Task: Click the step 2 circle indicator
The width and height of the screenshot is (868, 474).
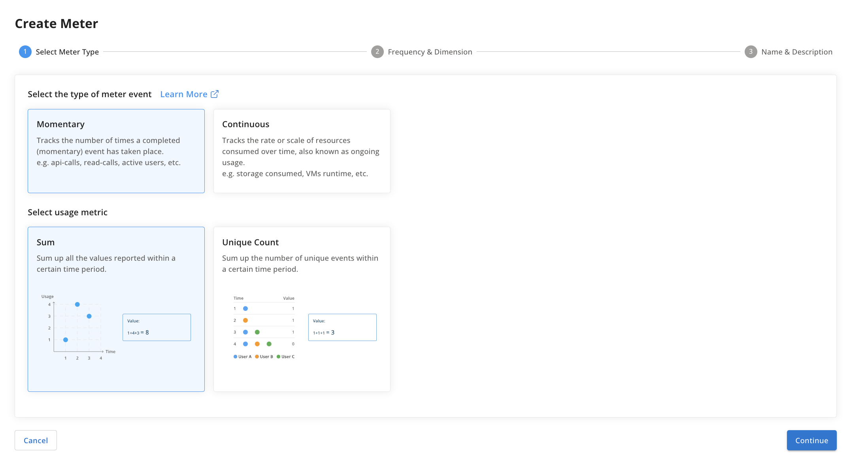Action: tap(377, 52)
